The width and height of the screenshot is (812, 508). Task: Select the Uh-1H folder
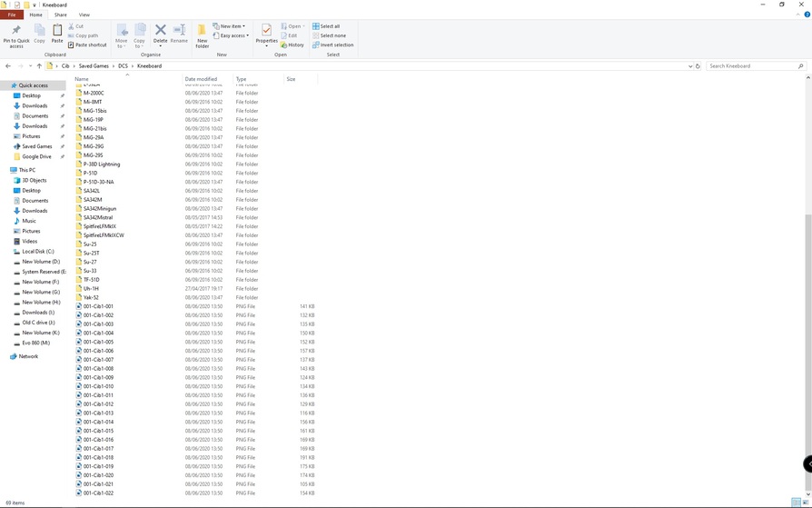[91, 288]
